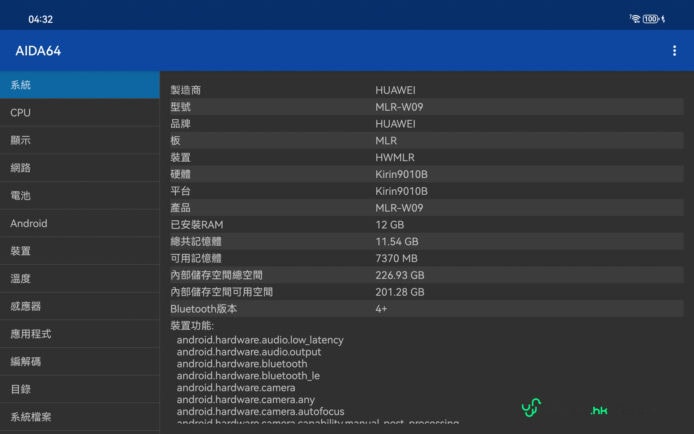This screenshot has width=694, height=434.
Task: Open the 網路 category
Action: pyautogui.click(x=80, y=168)
